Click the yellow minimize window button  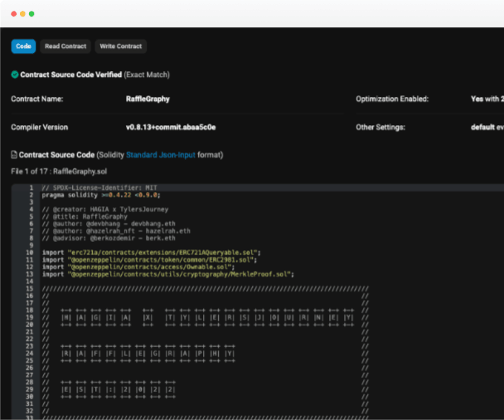pyautogui.click(x=23, y=14)
